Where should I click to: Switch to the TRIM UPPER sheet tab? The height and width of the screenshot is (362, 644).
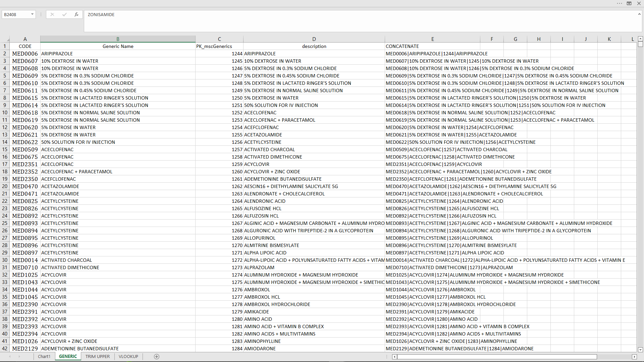point(97,356)
